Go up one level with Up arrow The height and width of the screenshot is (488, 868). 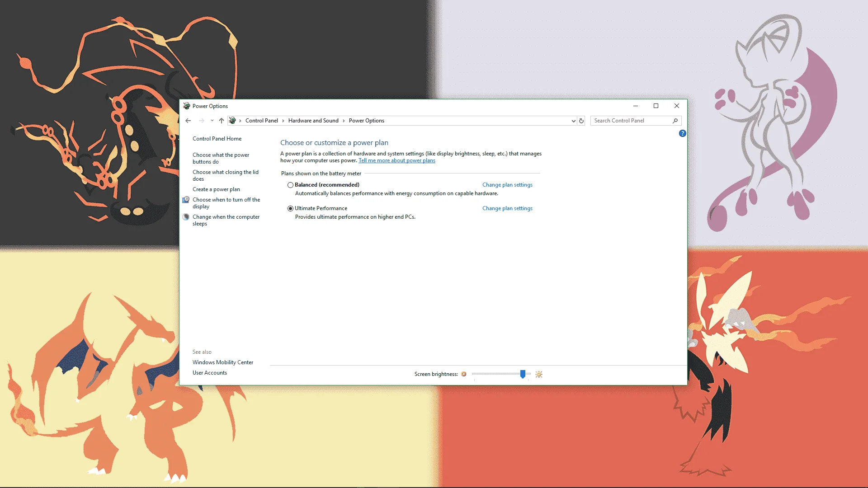(x=222, y=121)
